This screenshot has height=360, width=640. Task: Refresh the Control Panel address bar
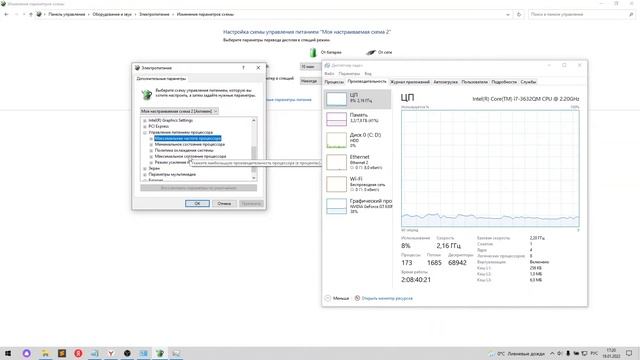point(519,14)
